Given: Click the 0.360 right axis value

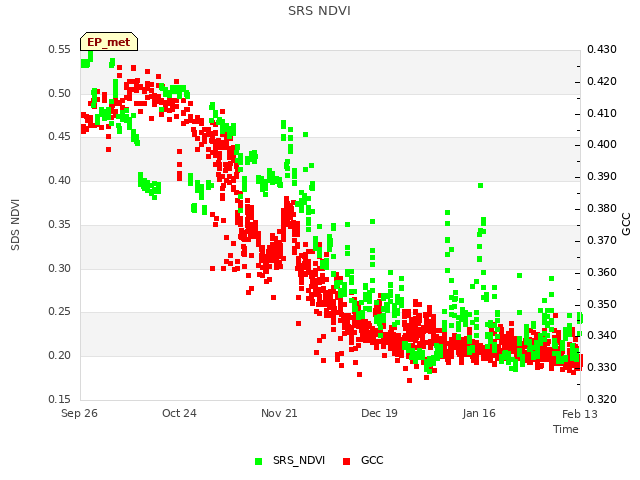Looking at the screenshot, I should tap(602, 272).
